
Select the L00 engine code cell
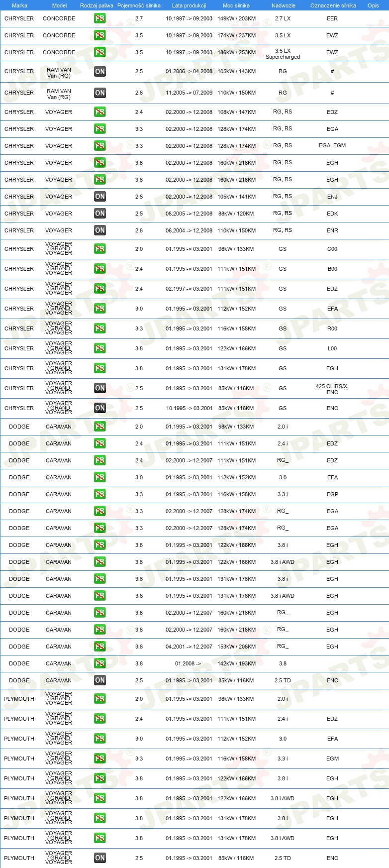coord(332,348)
